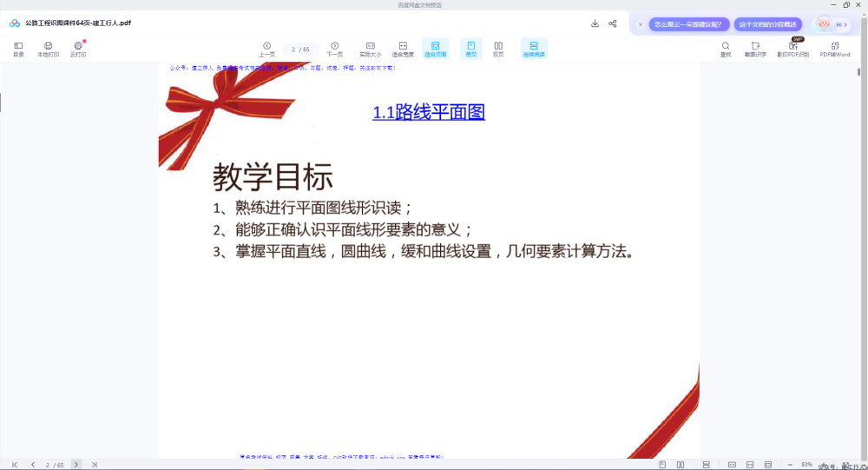Click the PDF转Word conversion tool
Viewport: 868px width, 470px height.
click(835, 49)
